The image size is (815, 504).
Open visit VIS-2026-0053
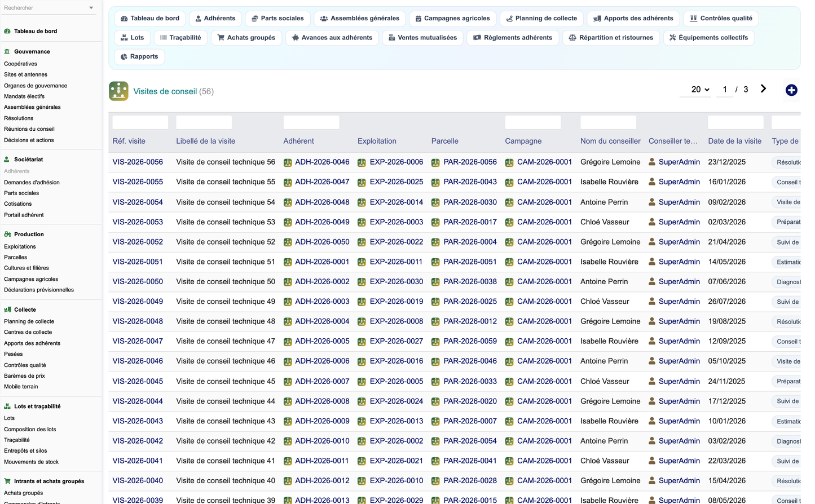[138, 222]
